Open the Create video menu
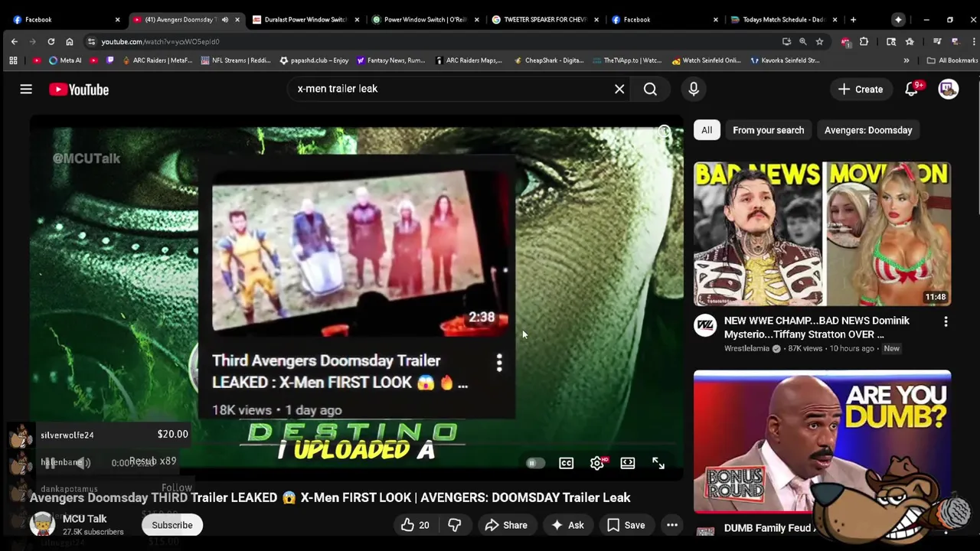The height and width of the screenshot is (551, 980). tap(861, 90)
